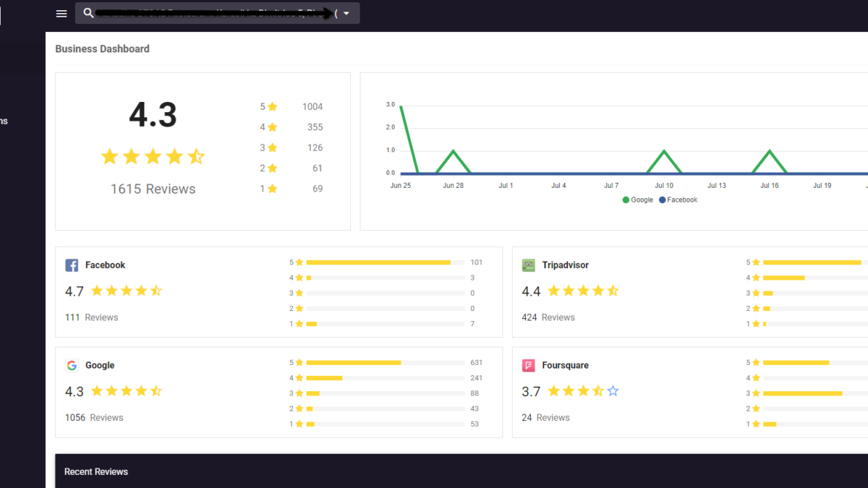Click the Tripadvisor logo icon
The image size is (868, 488).
coord(529,265)
